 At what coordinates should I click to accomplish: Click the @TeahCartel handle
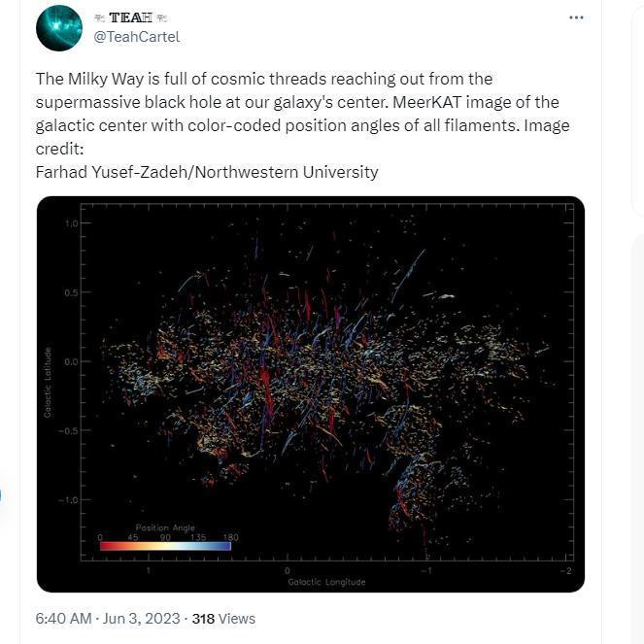point(136,37)
